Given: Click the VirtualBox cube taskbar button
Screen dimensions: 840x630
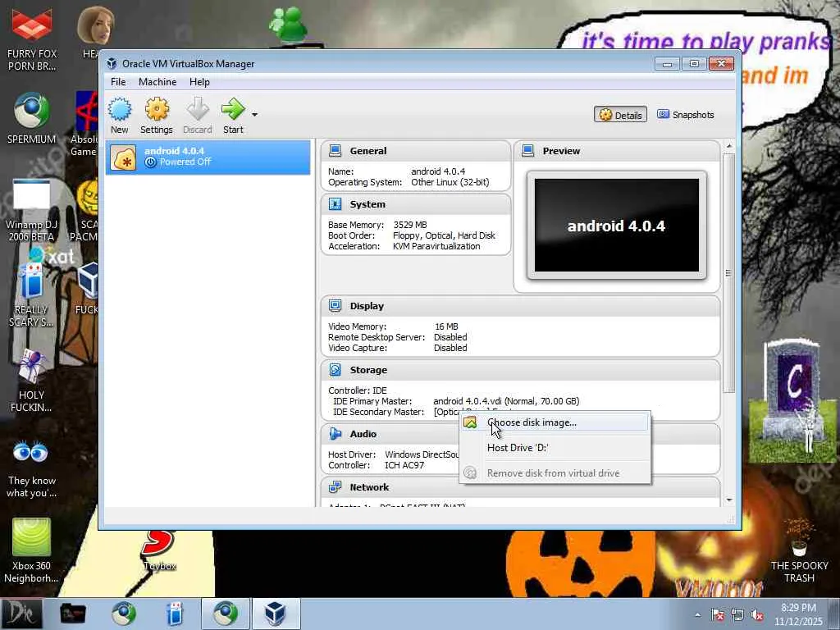Looking at the screenshot, I should point(276,614).
